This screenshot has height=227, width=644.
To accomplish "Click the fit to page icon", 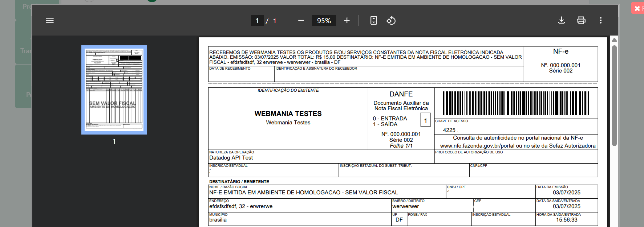I will pos(374,20).
